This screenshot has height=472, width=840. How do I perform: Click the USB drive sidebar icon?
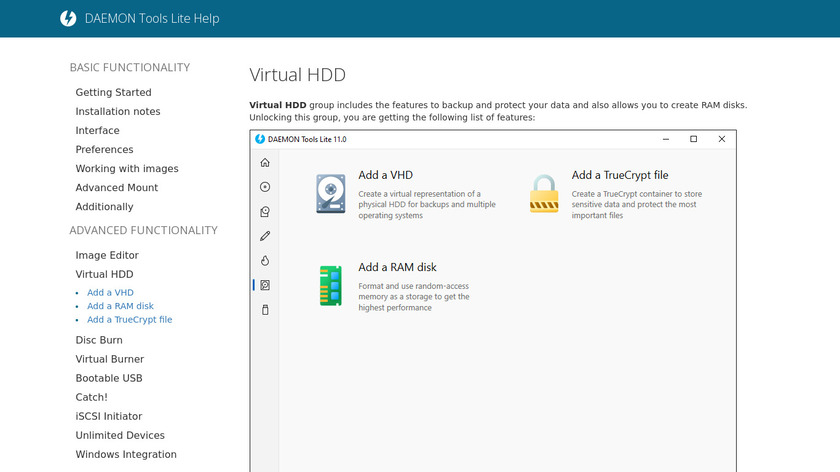[x=265, y=310]
